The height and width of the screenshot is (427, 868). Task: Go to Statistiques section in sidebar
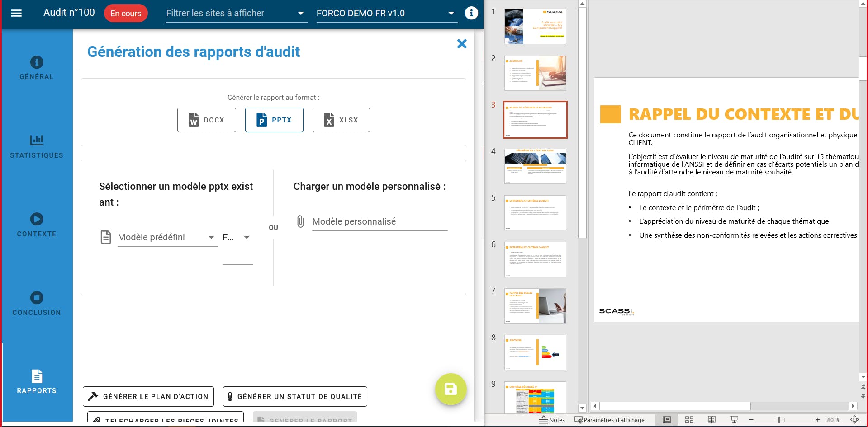tap(37, 147)
